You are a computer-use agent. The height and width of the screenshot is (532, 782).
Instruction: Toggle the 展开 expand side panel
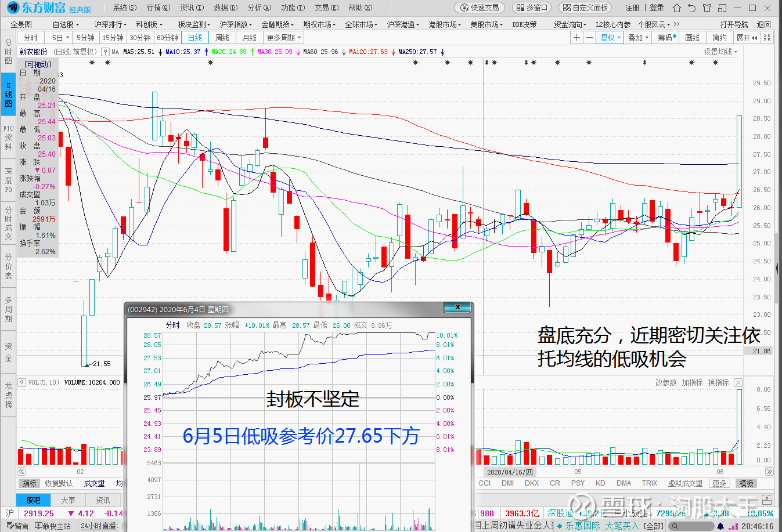coord(747,38)
